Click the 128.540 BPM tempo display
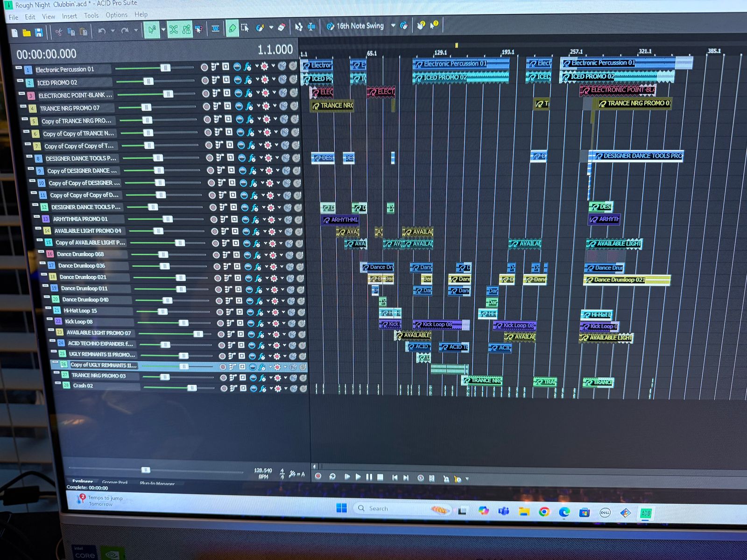Image resolution: width=747 pixels, height=560 pixels. [x=263, y=470]
